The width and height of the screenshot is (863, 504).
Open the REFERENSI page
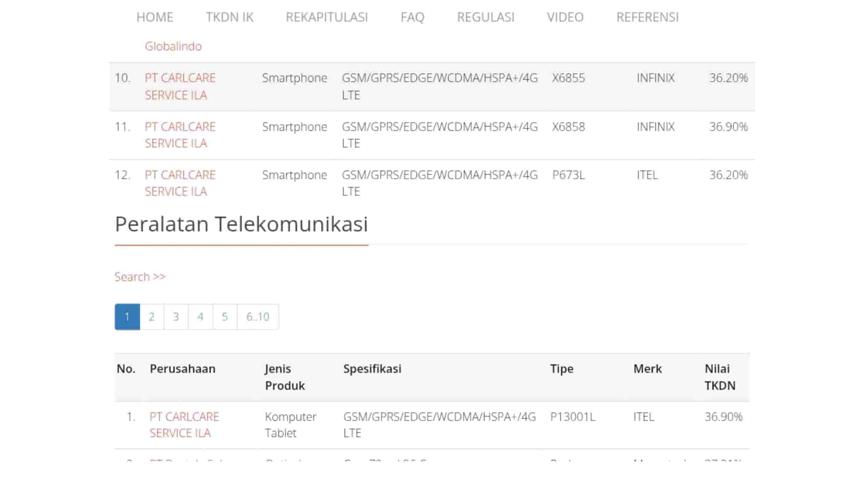[x=647, y=17]
